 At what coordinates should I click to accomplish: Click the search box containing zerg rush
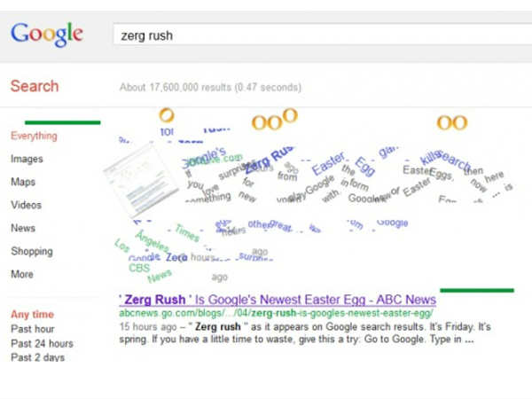click(x=319, y=35)
